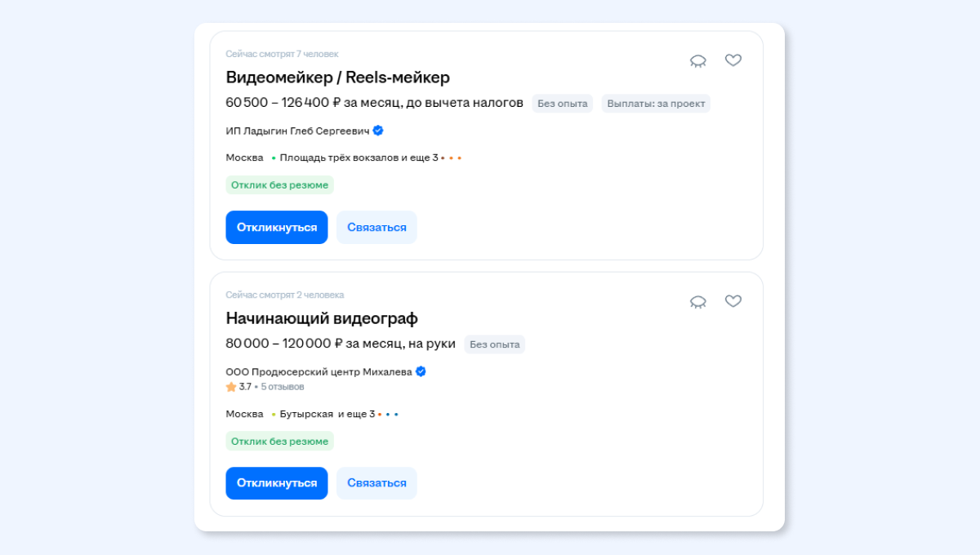This screenshot has height=555, width=980.
Task: Click verified badge next to ИП Ладыгин Глеб Сергеевич
Action: tap(378, 131)
